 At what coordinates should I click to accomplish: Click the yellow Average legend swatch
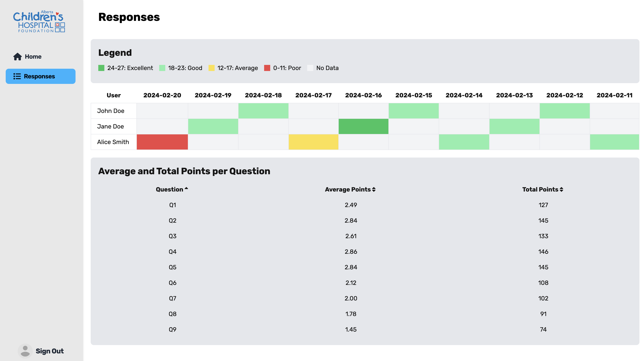(x=212, y=68)
